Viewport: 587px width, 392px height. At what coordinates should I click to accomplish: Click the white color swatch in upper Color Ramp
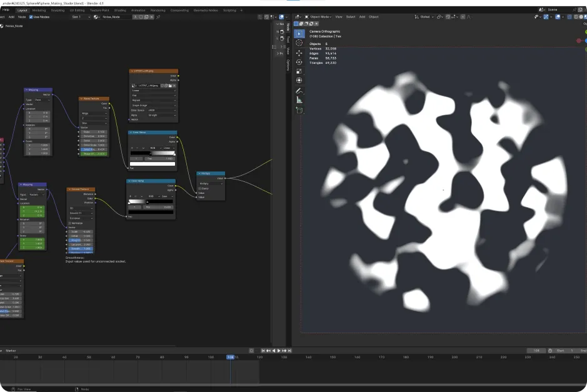(x=153, y=164)
